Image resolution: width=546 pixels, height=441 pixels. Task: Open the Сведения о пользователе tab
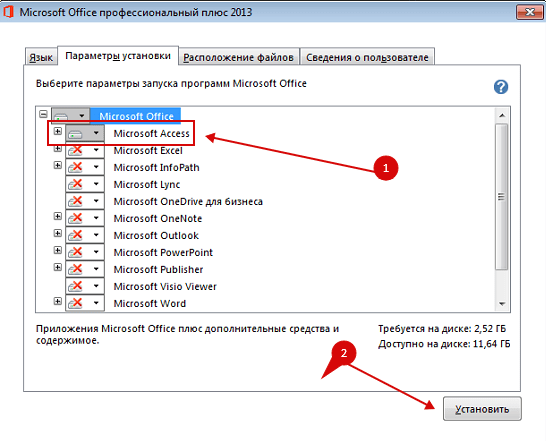(x=367, y=57)
